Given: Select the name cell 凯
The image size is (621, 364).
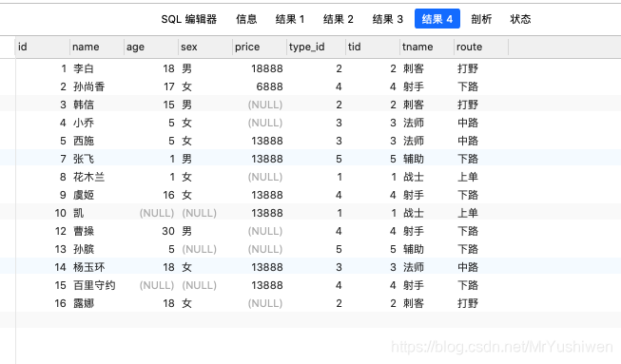Looking at the screenshot, I should pyautogui.click(x=78, y=213).
